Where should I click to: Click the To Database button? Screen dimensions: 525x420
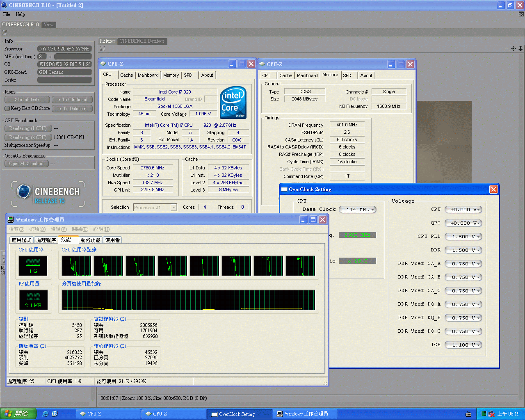72,109
